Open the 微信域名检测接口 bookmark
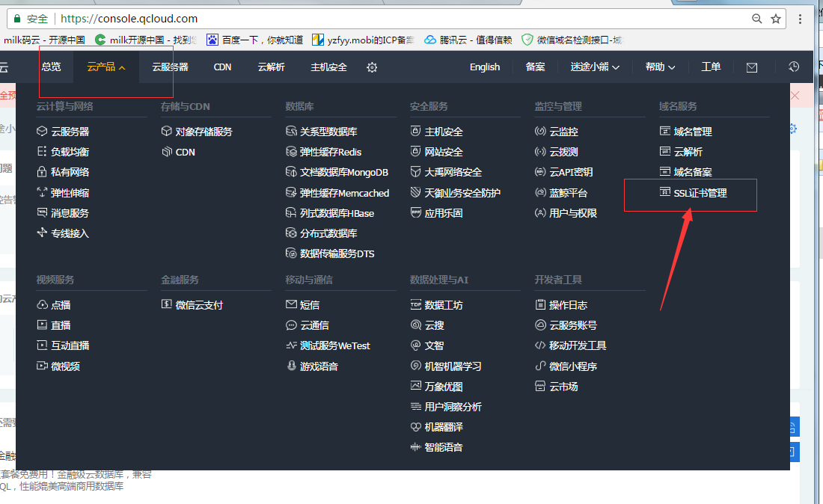Screen dimensions: 823x504 click(572, 40)
